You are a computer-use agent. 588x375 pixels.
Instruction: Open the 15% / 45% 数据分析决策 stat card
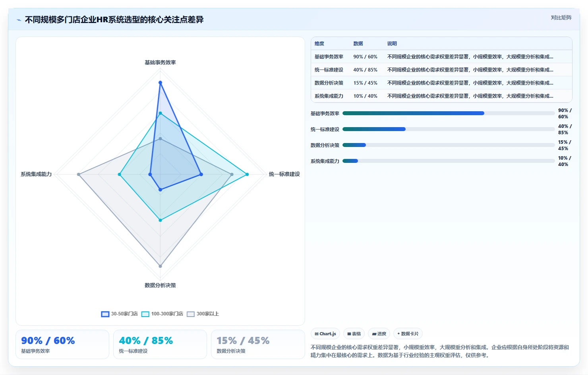[x=258, y=344]
